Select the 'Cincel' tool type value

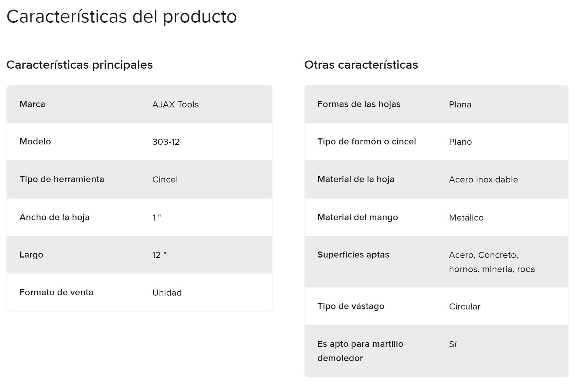pyautogui.click(x=165, y=180)
